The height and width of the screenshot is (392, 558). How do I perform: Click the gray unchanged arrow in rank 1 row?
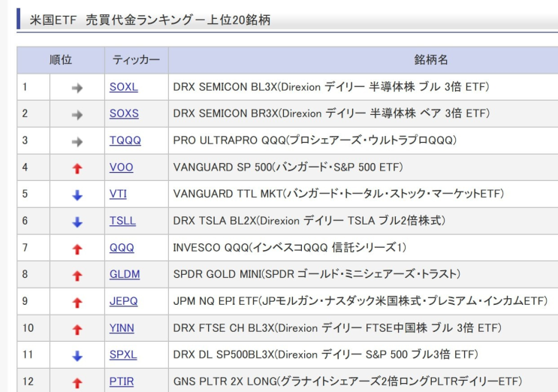(x=77, y=88)
